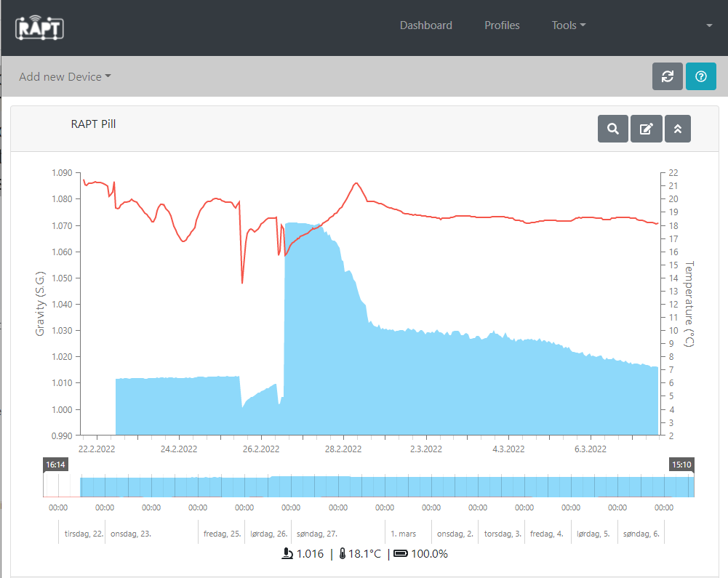The height and width of the screenshot is (578, 728).
Task: Expand the Add new Device dropdown
Action: tap(65, 76)
